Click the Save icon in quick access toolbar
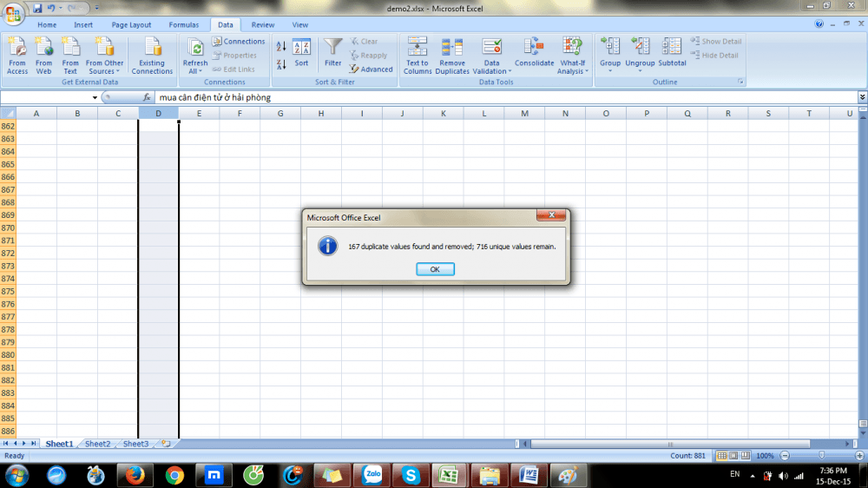The width and height of the screenshot is (868, 488). coord(37,9)
